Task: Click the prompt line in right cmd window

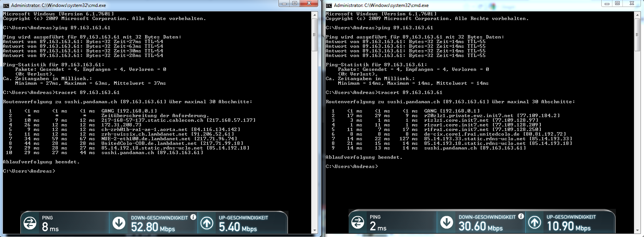Action: pos(352,166)
